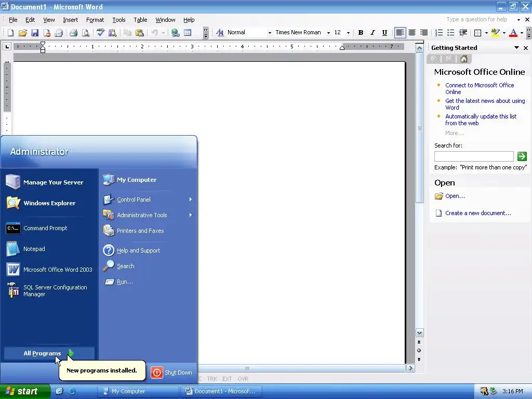Click the Paste clipboard icon
532x399 pixels.
click(139, 33)
